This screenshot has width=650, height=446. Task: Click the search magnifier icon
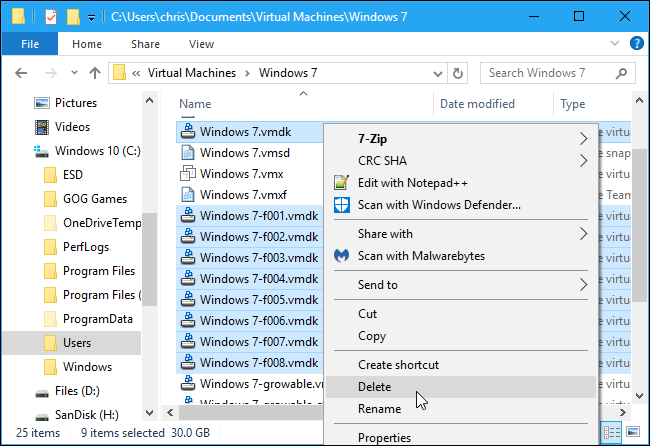621,73
